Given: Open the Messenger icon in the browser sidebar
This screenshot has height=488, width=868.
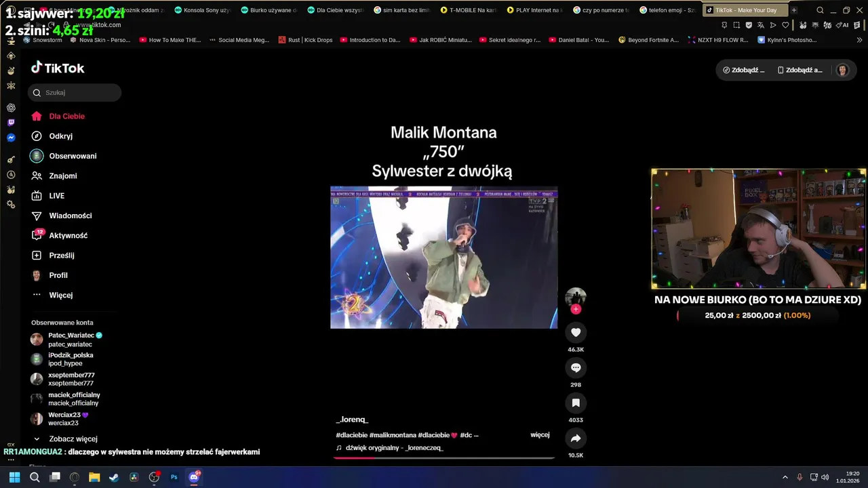Looking at the screenshot, I should 11,138.
